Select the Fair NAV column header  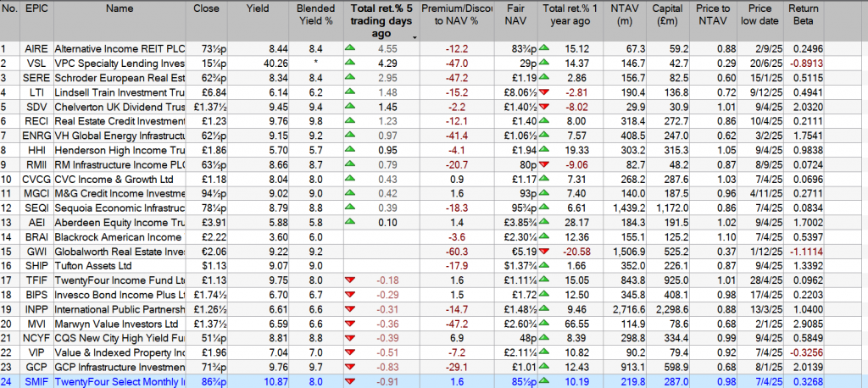515,15
